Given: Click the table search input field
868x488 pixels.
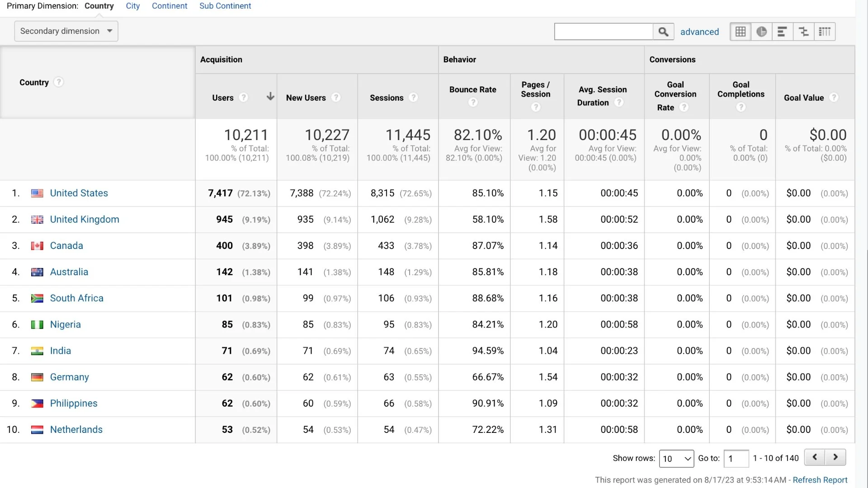Looking at the screenshot, I should pyautogui.click(x=604, y=32).
